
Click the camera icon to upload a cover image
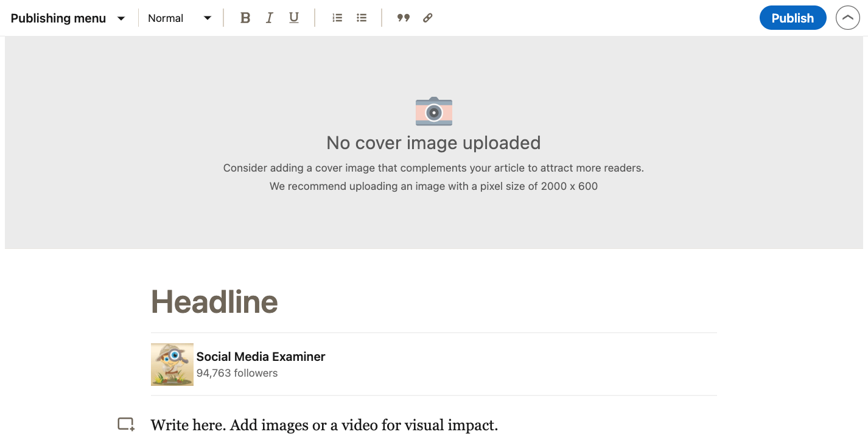[433, 112]
